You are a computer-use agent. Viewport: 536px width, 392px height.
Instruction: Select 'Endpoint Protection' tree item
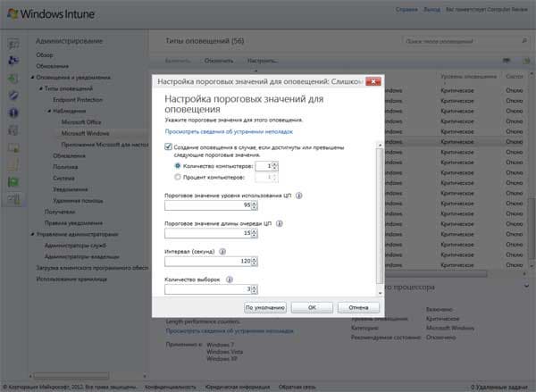tap(78, 100)
